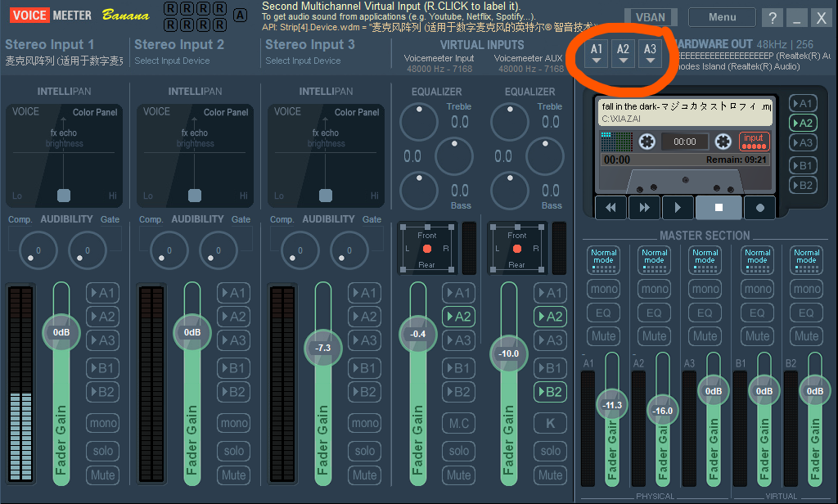Toggle recorder output to B1 bus

pyautogui.click(x=803, y=166)
